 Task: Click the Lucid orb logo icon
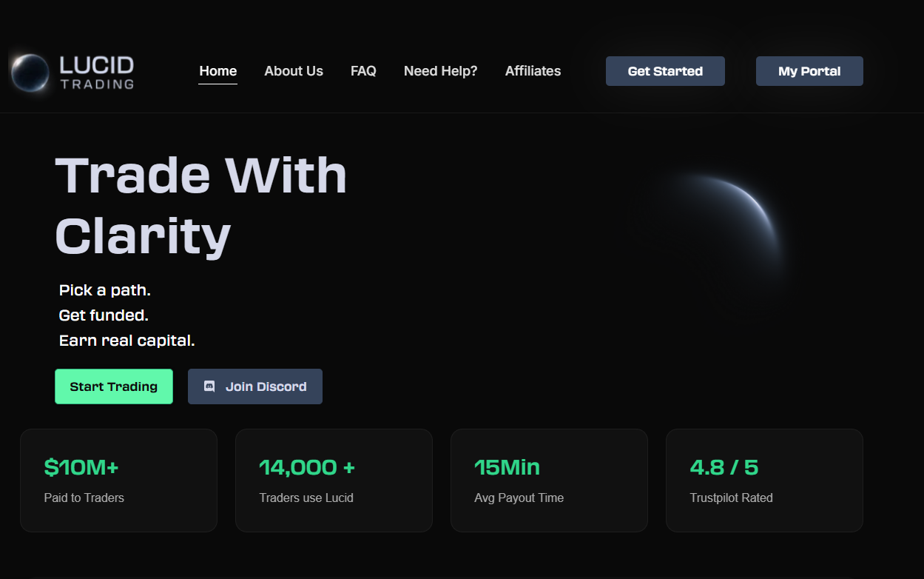tap(30, 73)
